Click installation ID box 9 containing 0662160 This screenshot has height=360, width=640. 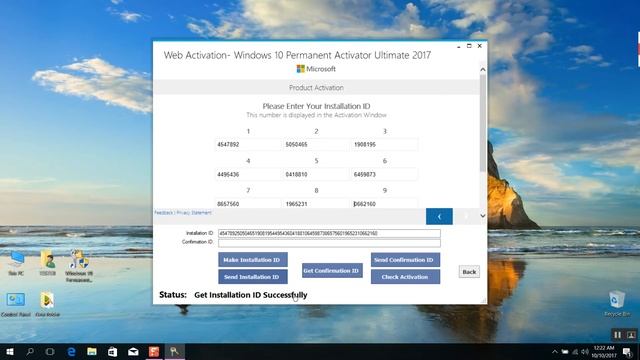(384, 203)
